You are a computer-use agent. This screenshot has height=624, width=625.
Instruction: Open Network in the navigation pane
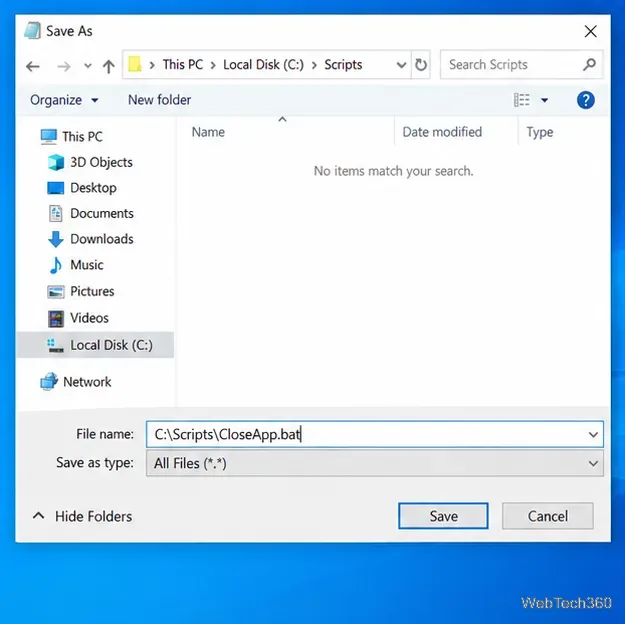pos(76,382)
